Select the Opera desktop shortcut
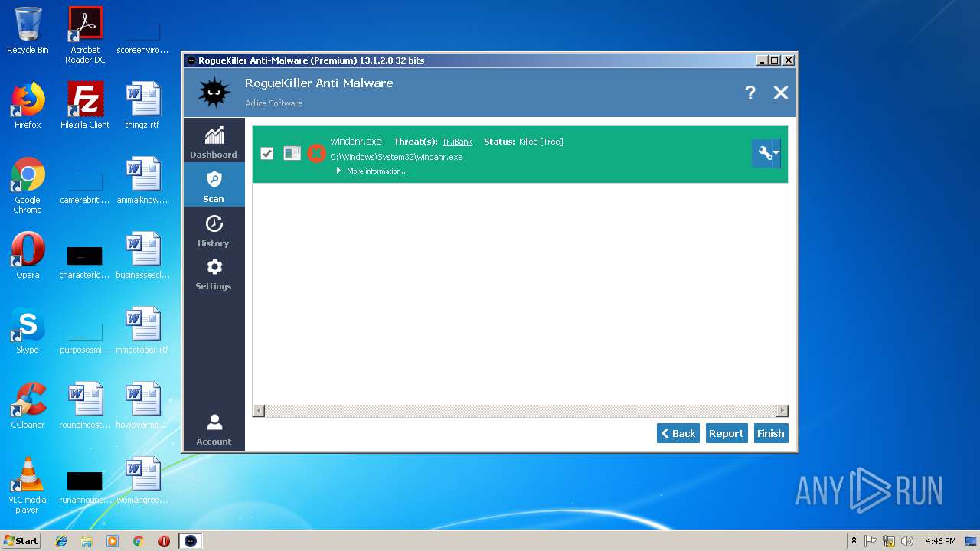This screenshot has width=980, height=551. (x=28, y=256)
